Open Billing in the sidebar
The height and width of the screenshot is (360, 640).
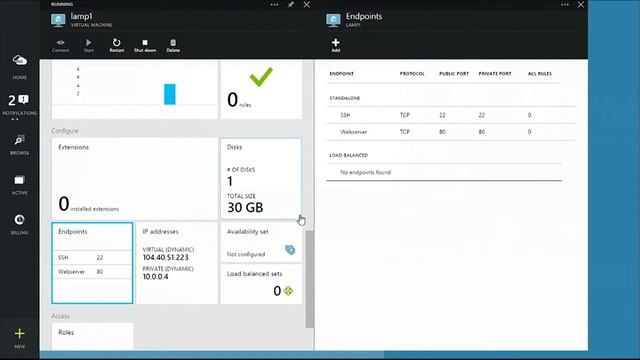tap(19, 224)
